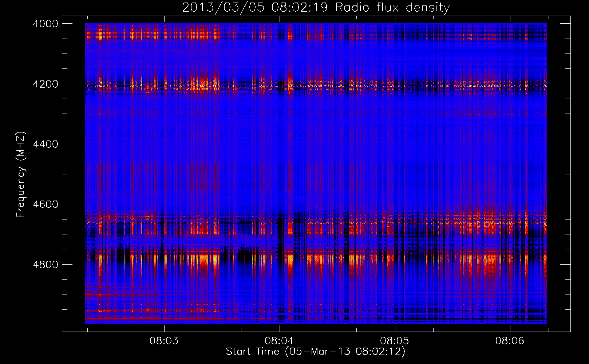Click the plot title "2013/03/05 08:02:19 Radio flux density"
Viewport: 589px width, 364px height.
[316, 7]
